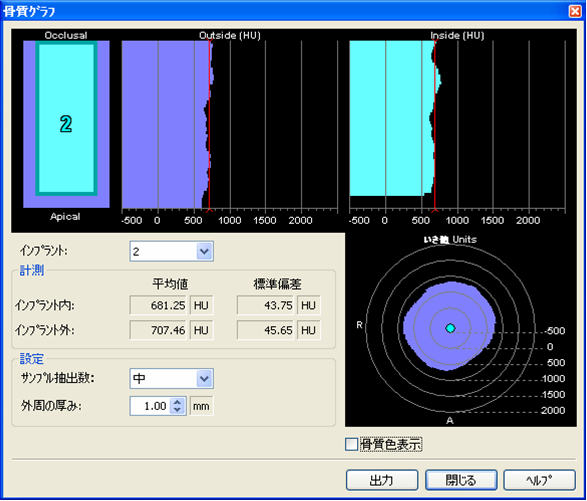Increase 外周の厚み with the up arrow
This screenshot has width=587, height=501.
(x=177, y=402)
